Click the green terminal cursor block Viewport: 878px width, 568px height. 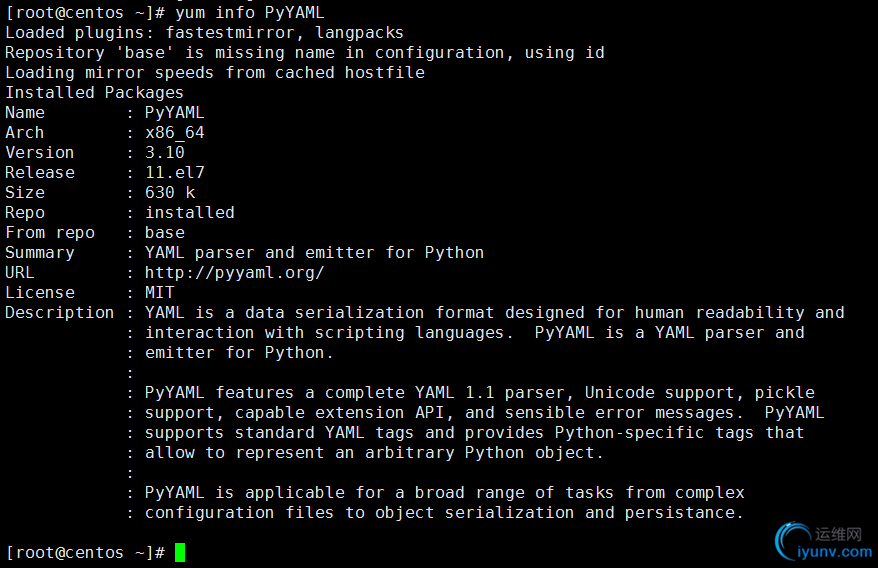coord(180,552)
